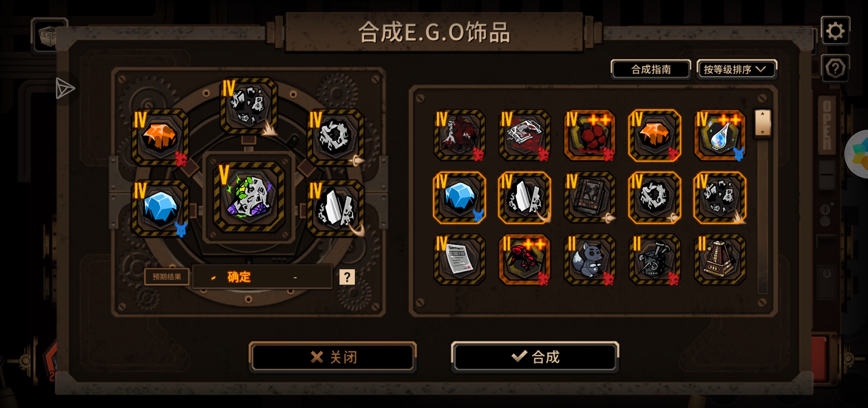
Task: Choose the water droplet tier IV gift
Action: [x=720, y=135]
